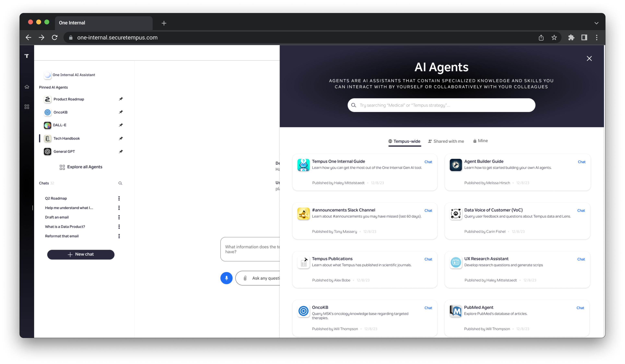The height and width of the screenshot is (364, 625).
Task: Chat with OncoKB agent card
Action: point(428,308)
